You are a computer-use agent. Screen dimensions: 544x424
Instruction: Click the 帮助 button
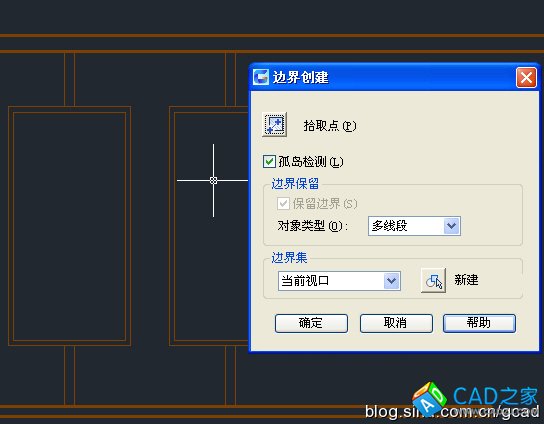tap(479, 323)
